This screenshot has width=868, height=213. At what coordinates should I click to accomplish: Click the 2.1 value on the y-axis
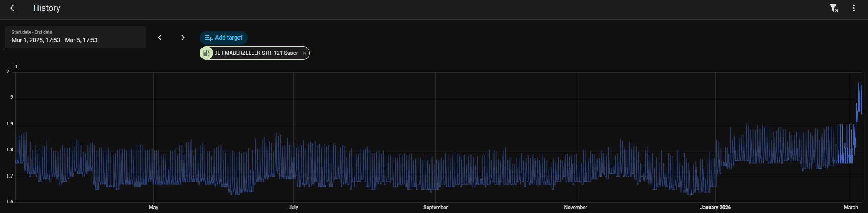click(10, 72)
